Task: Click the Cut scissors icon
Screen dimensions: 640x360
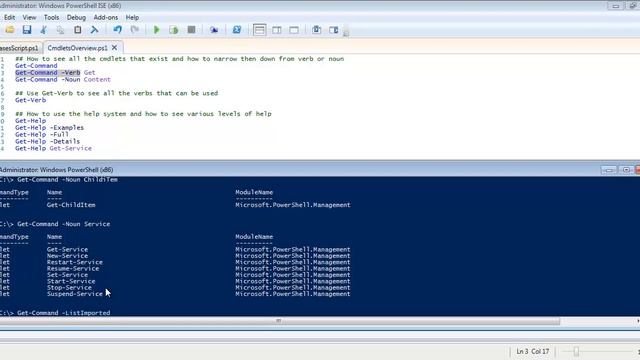Action: click(44, 30)
